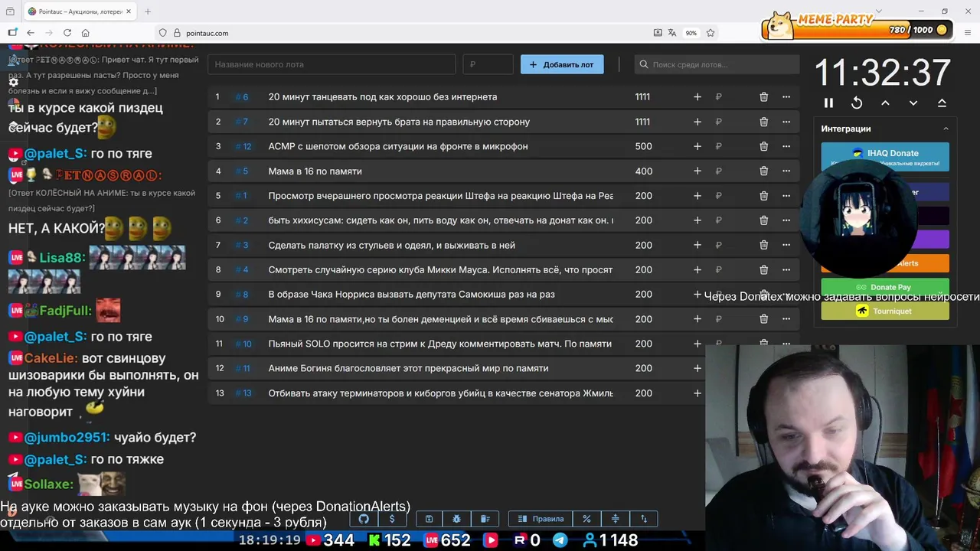Open the GitHub link icon
Screen dimensions: 980x551
tap(364, 519)
